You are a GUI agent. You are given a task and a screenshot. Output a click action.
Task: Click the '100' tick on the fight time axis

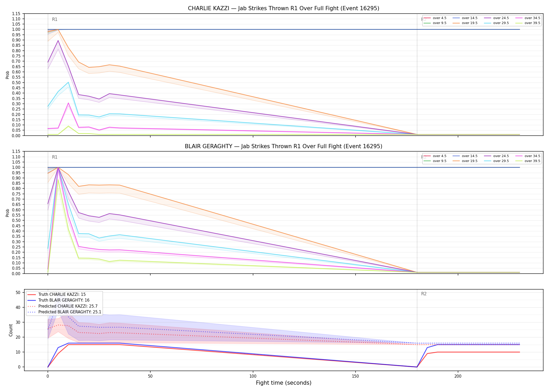click(253, 376)
